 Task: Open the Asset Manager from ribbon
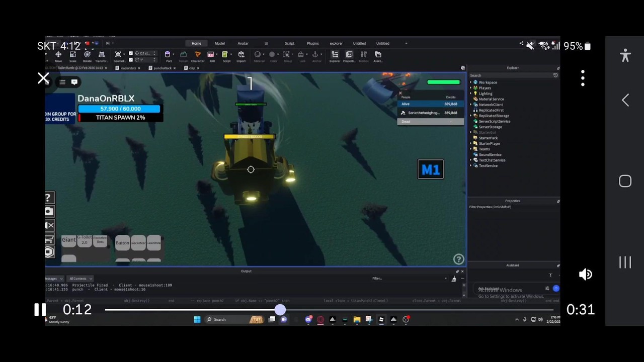(378, 56)
